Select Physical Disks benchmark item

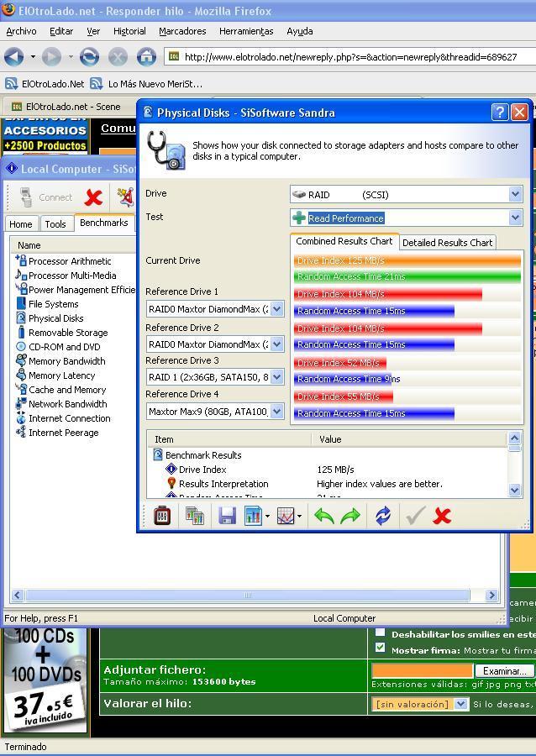pos(55,318)
